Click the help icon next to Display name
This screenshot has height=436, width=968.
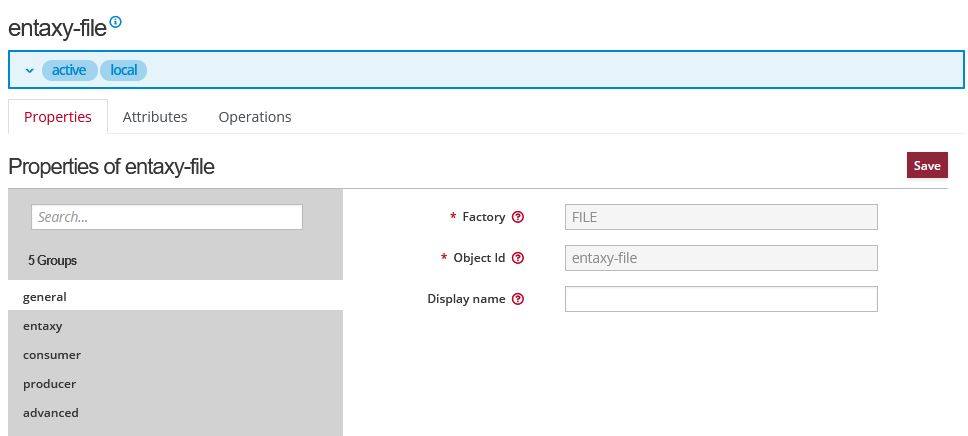pos(518,299)
